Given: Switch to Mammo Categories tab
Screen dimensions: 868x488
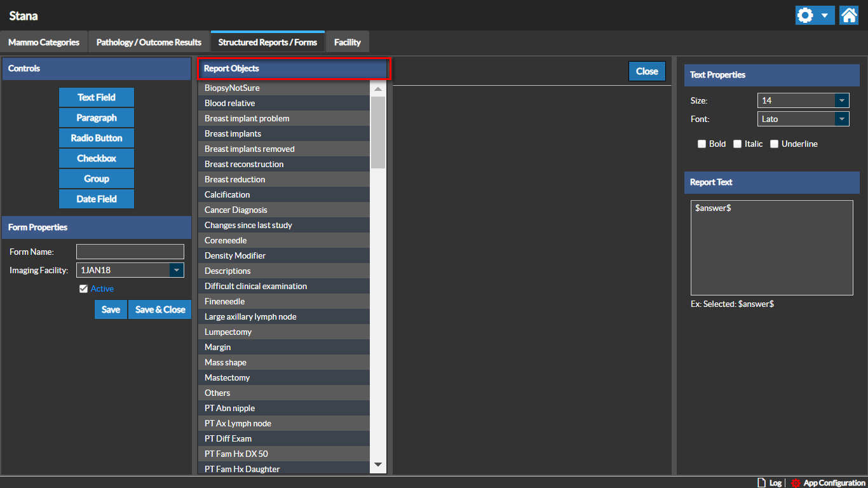Looking at the screenshot, I should pyautogui.click(x=44, y=43).
